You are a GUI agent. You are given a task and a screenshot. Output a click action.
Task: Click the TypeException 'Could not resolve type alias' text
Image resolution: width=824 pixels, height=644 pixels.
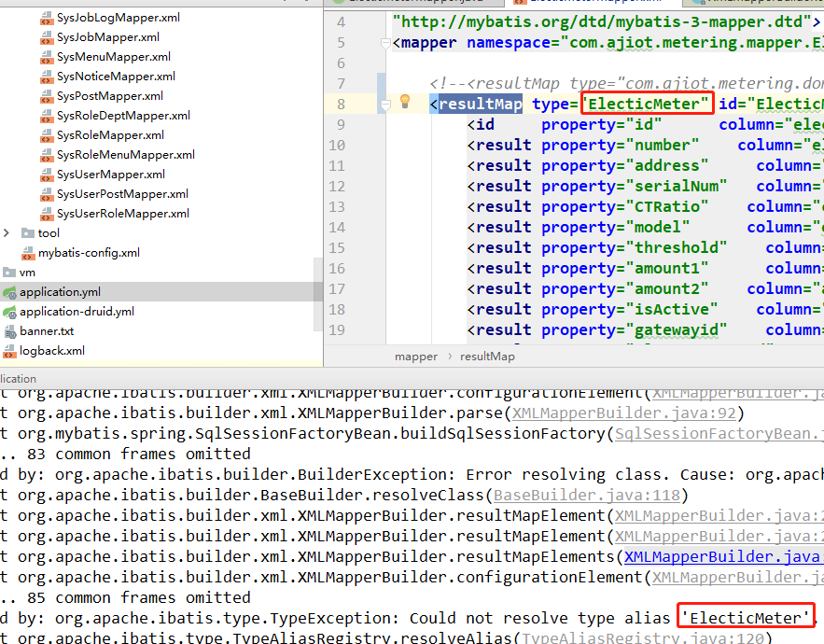tap(541, 618)
